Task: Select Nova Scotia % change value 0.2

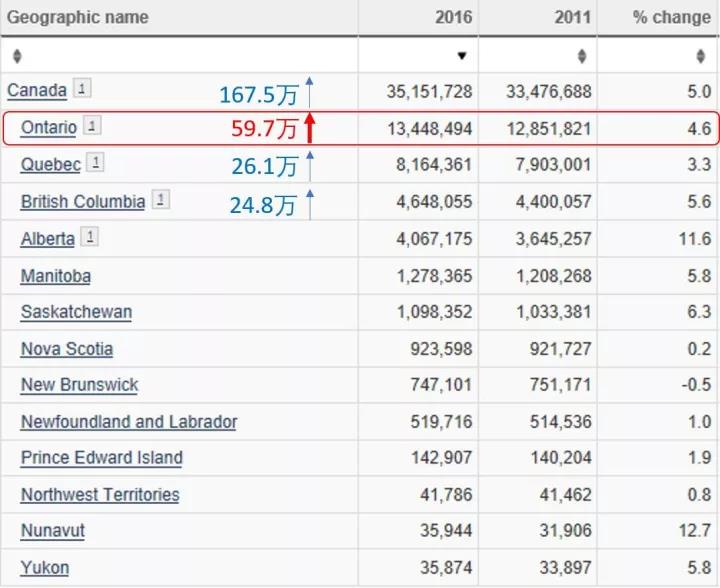Action: 699,349
